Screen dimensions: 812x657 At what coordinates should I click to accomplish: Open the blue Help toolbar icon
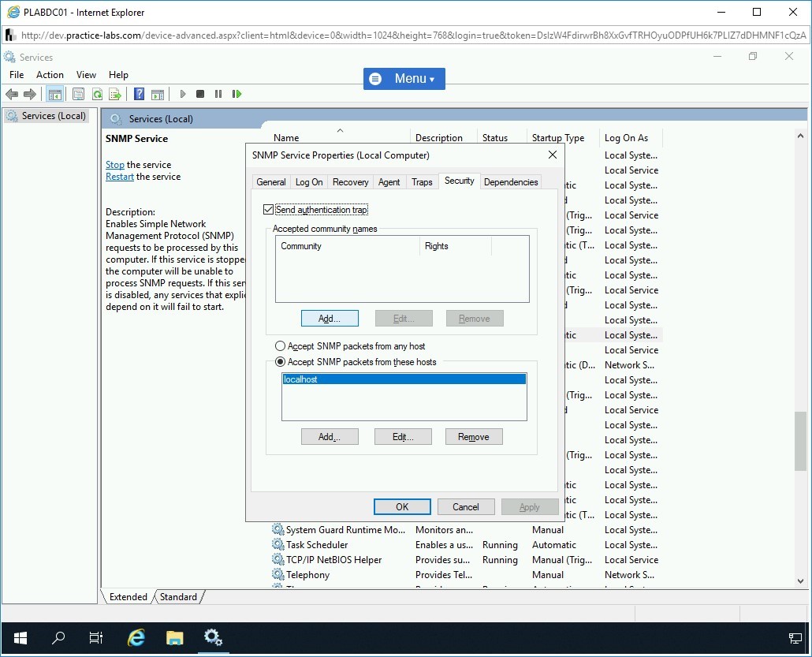(139, 94)
